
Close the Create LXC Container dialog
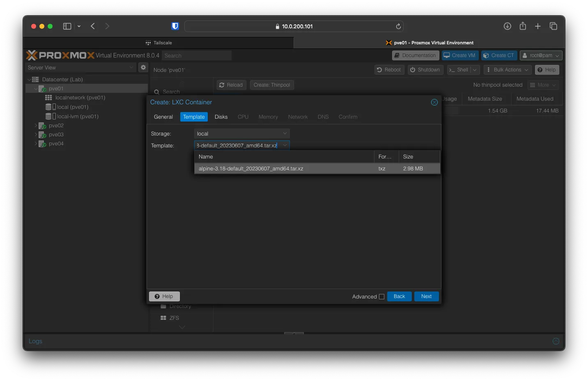tap(434, 102)
